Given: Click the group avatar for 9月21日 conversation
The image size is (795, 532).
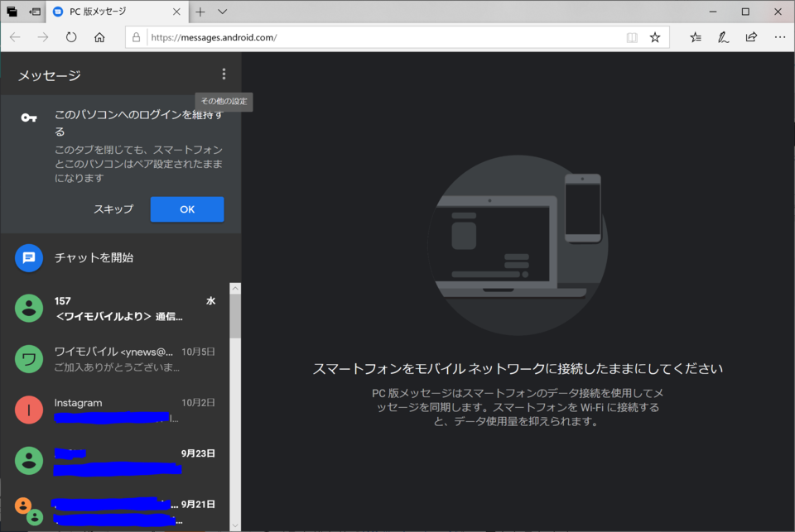Looking at the screenshot, I should coord(29,511).
